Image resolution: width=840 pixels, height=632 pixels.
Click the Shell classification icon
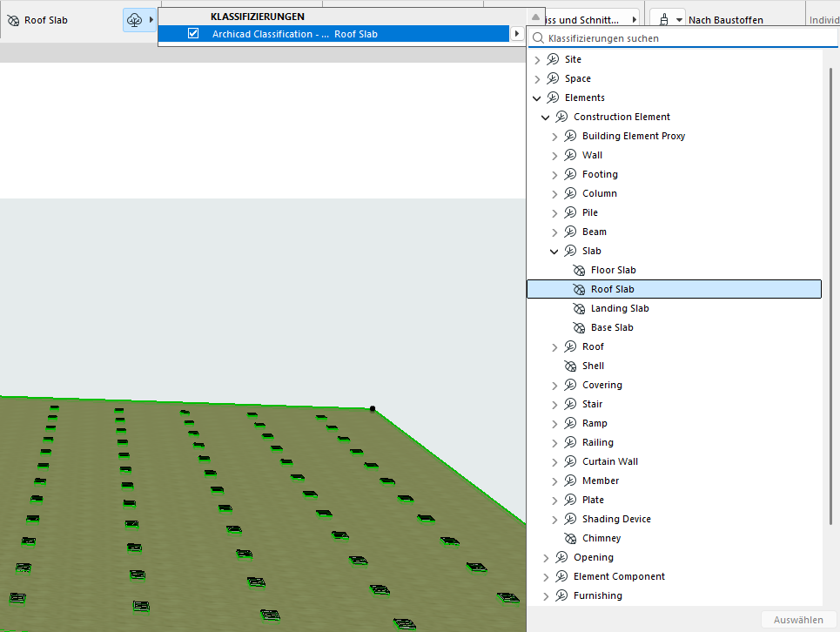coord(570,366)
